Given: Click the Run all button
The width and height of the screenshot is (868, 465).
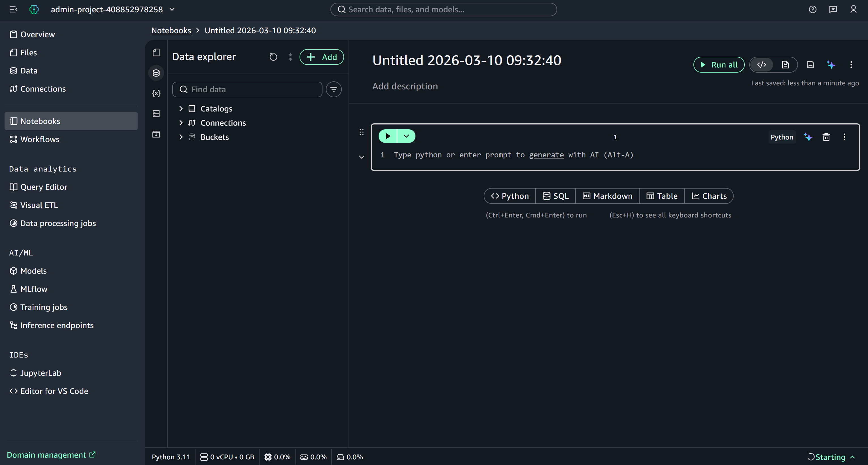Looking at the screenshot, I should click(x=719, y=65).
